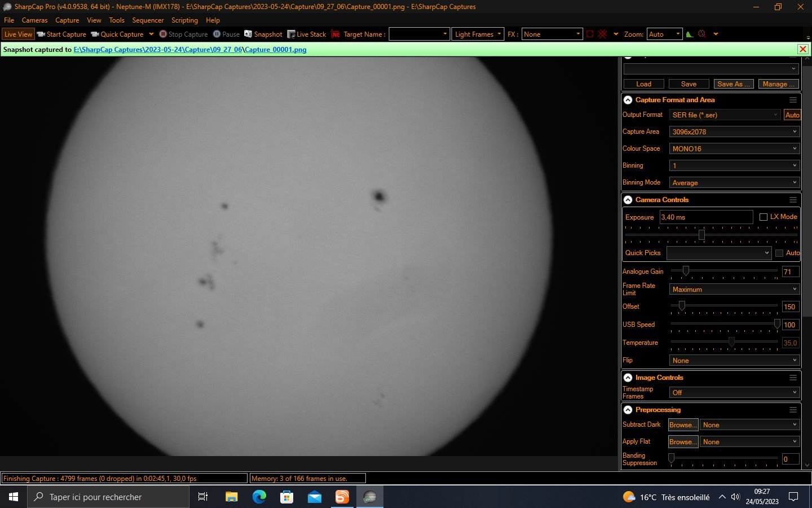
Task: Open the Target Name combo box
Action: [x=419, y=34]
